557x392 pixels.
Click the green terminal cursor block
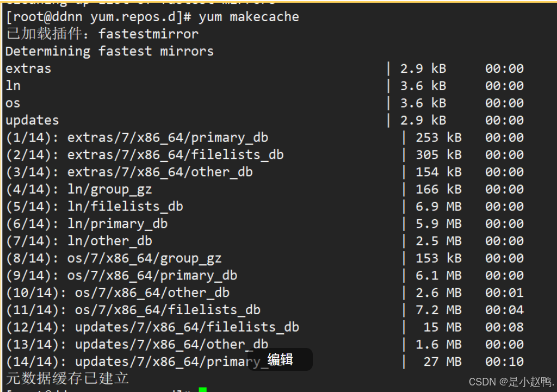202,389
